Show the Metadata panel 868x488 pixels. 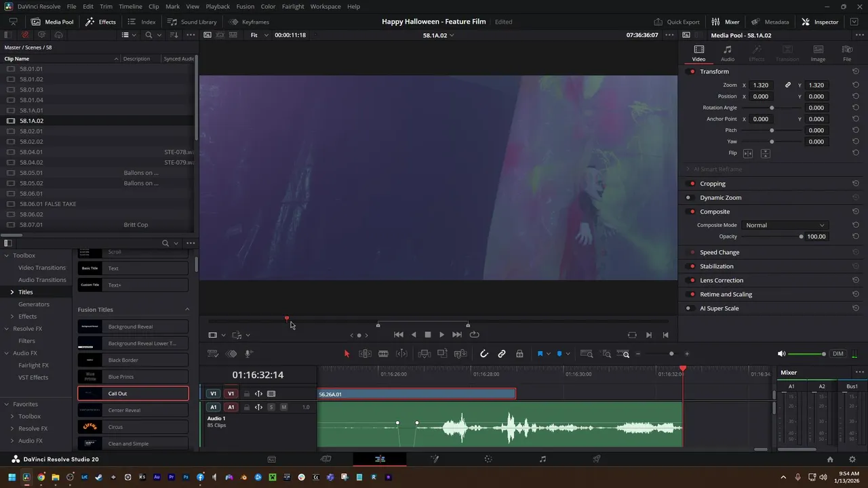(770, 22)
